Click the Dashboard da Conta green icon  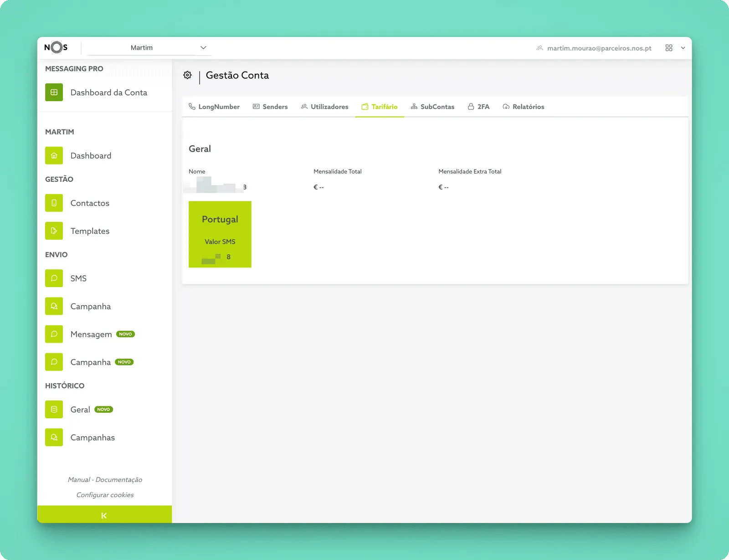tap(54, 92)
